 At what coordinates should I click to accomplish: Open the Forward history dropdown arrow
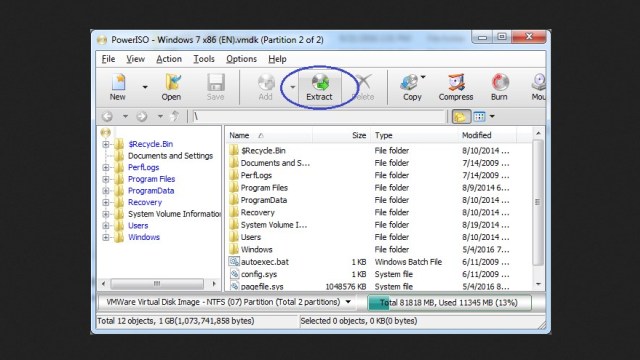click(160, 117)
